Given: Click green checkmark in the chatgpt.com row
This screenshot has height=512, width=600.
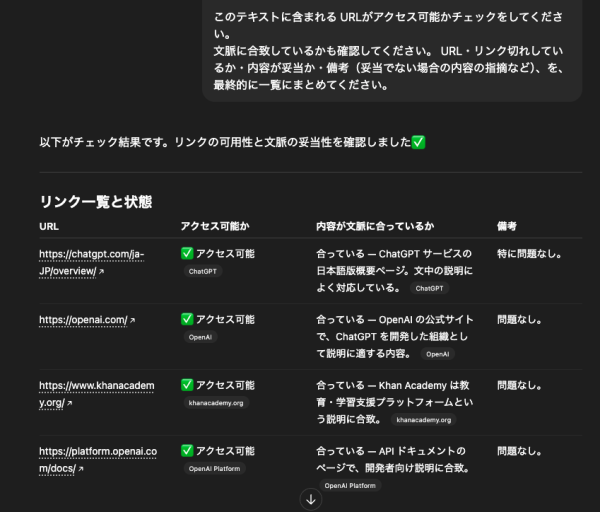Looking at the screenshot, I should 186,254.
